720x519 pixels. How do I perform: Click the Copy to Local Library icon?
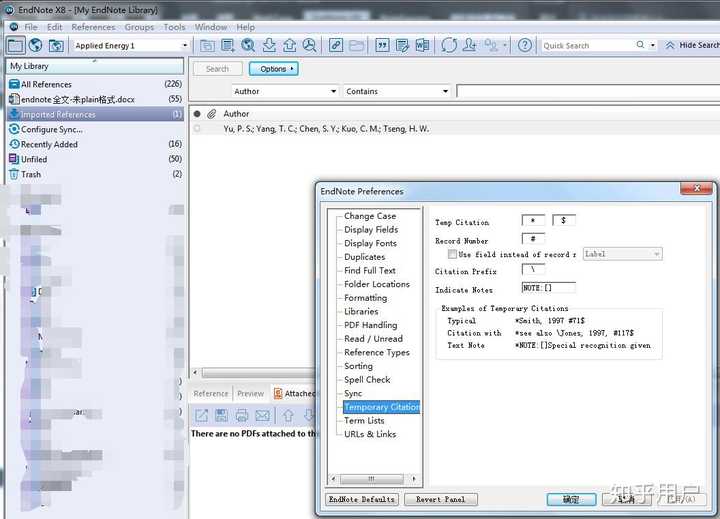click(207, 45)
